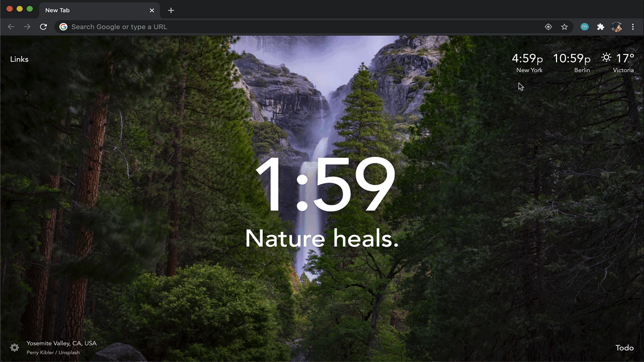Open the Links panel
This screenshot has width=644, height=362.
tap(19, 59)
